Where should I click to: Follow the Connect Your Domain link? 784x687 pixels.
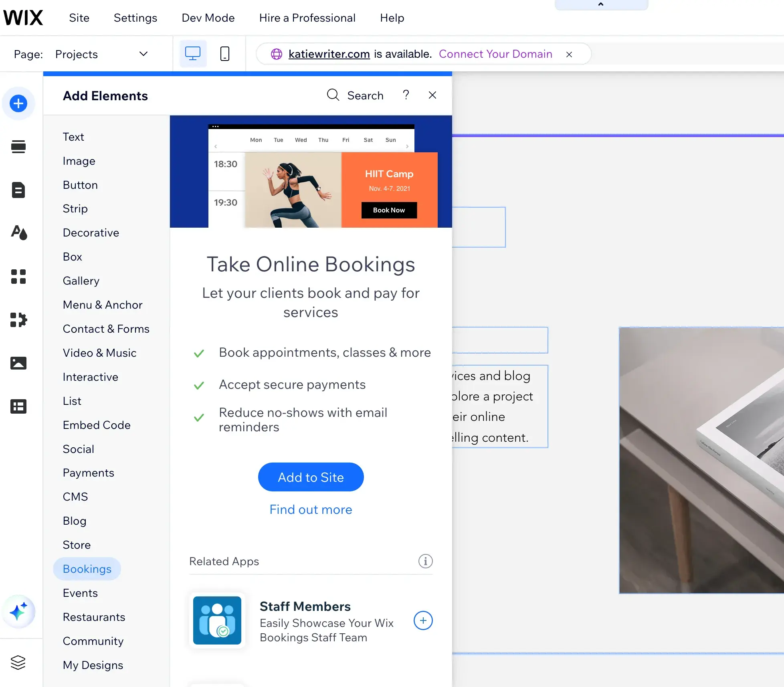[495, 54]
